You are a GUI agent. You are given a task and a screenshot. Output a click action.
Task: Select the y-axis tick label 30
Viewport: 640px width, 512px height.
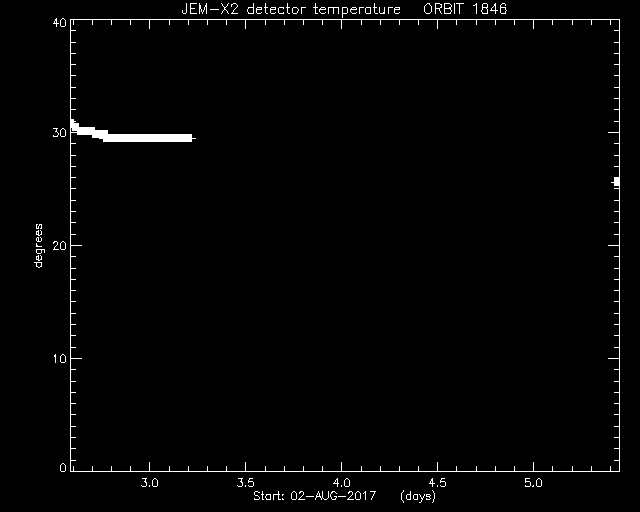pyautogui.click(x=60, y=133)
